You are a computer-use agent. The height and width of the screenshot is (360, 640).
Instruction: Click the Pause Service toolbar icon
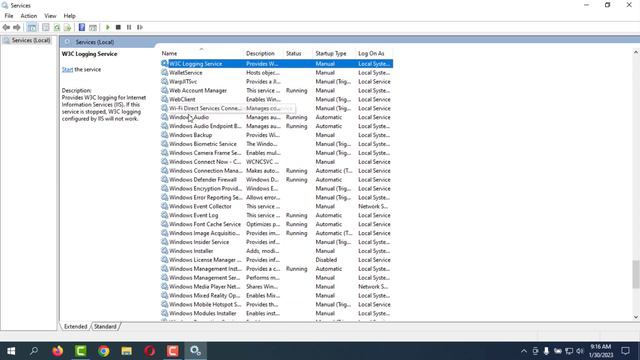[129, 27]
